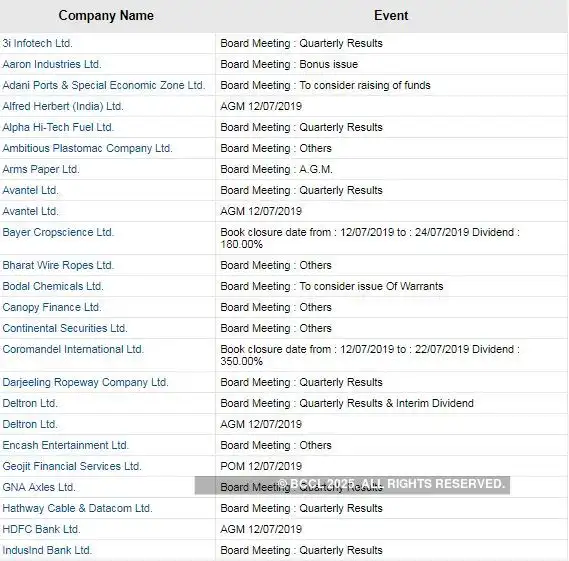
Task: Click Continental Securities Ltd. link
Action: (x=65, y=328)
